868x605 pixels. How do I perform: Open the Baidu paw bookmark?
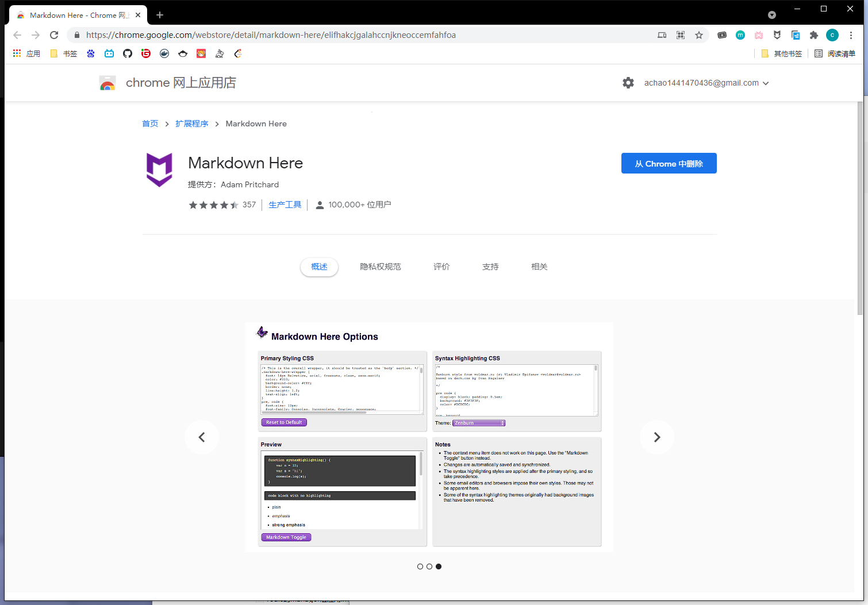click(91, 53)
